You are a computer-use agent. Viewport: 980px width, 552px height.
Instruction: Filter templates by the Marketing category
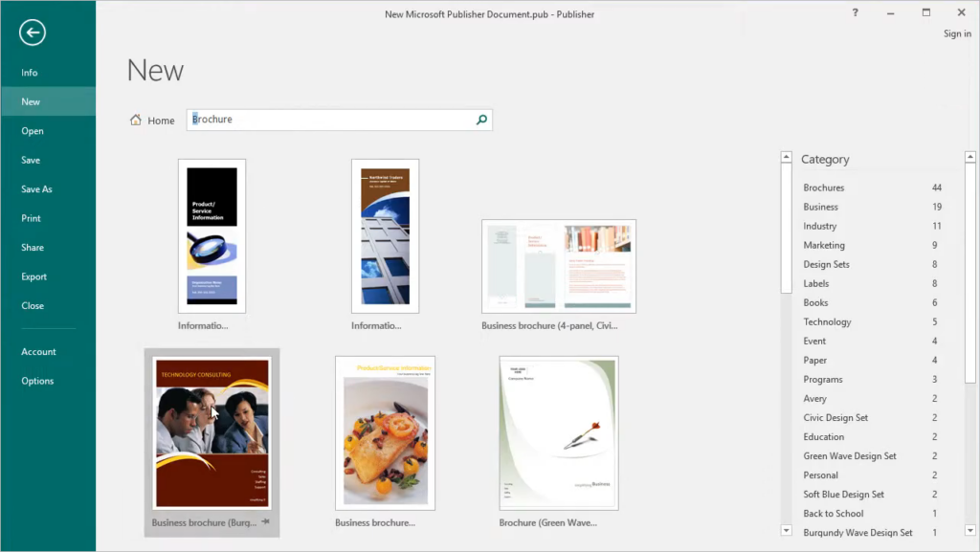[824, 245]
